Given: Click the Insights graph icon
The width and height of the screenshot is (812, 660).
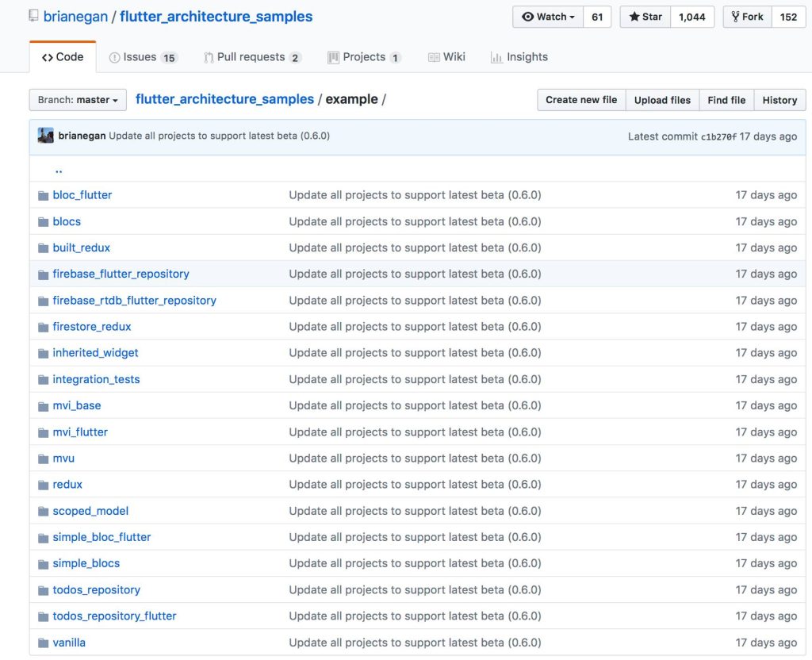Looking at the screenshot, I should pyautogui.click(x=496, y=57).
